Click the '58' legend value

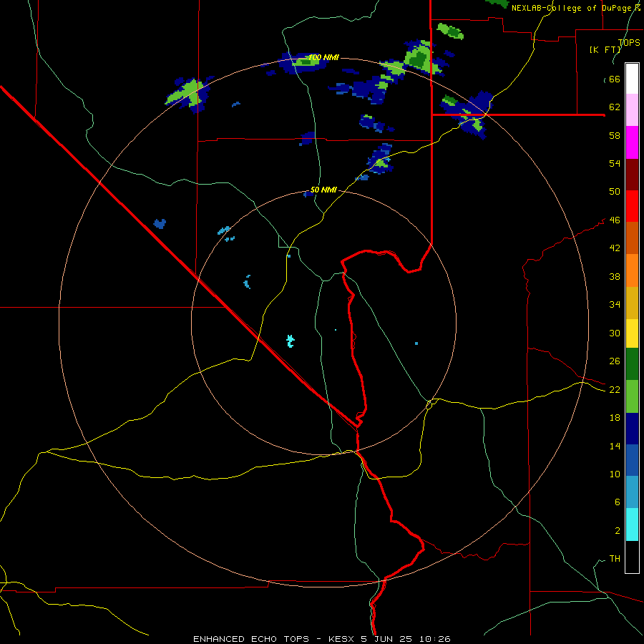coord(615,135)
